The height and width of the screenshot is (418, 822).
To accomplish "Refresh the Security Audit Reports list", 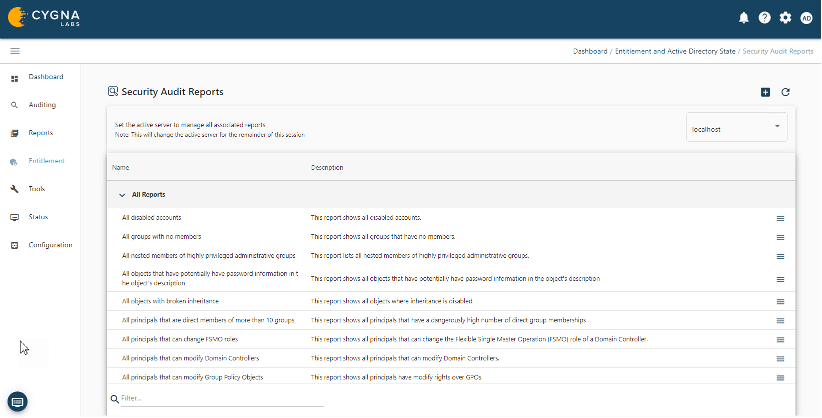I will click(x=786, y=92).
